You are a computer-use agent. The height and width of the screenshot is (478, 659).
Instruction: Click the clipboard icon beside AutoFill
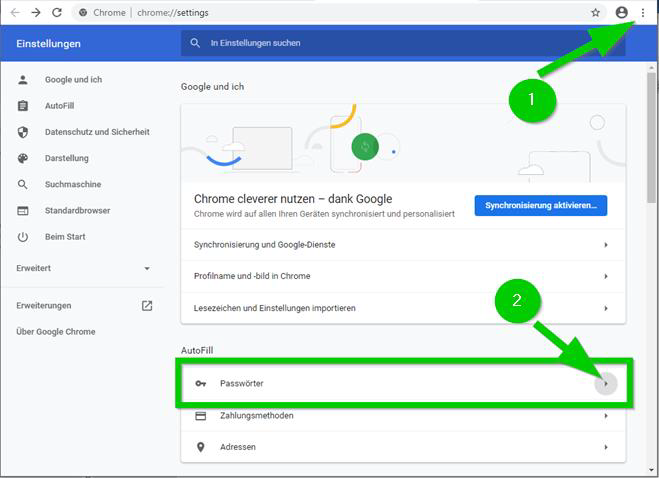tap(23, 106)
